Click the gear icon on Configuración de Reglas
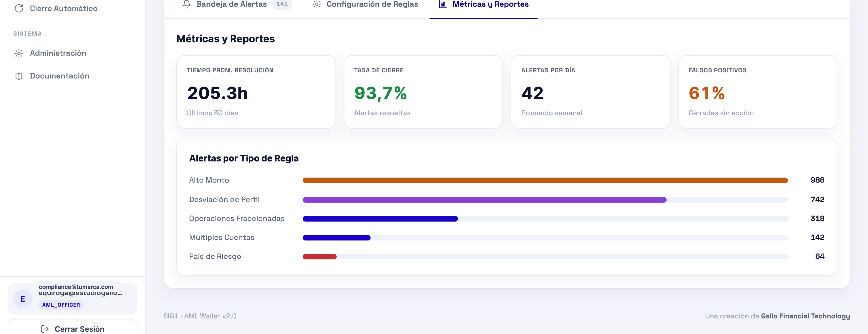The height and width of the screenshot is (334, 868). coord(316,4)
